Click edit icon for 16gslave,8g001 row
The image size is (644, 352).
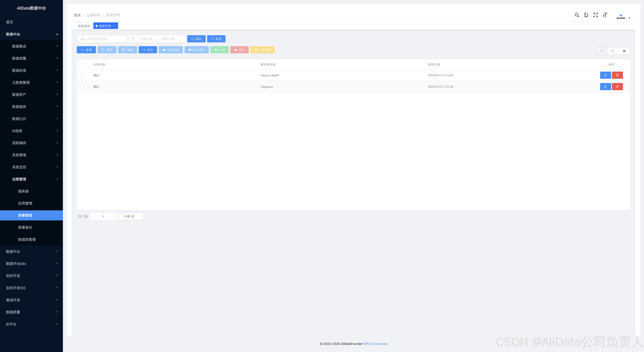tap(605, 75)
